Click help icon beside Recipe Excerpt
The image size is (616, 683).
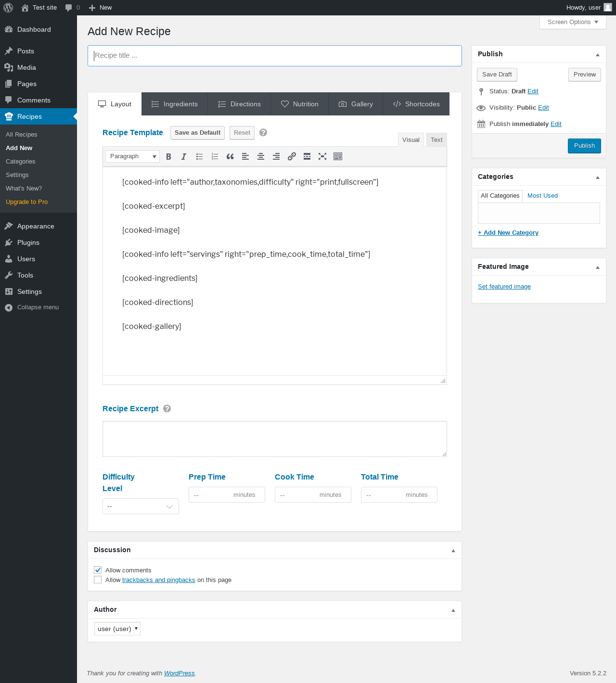167,408
